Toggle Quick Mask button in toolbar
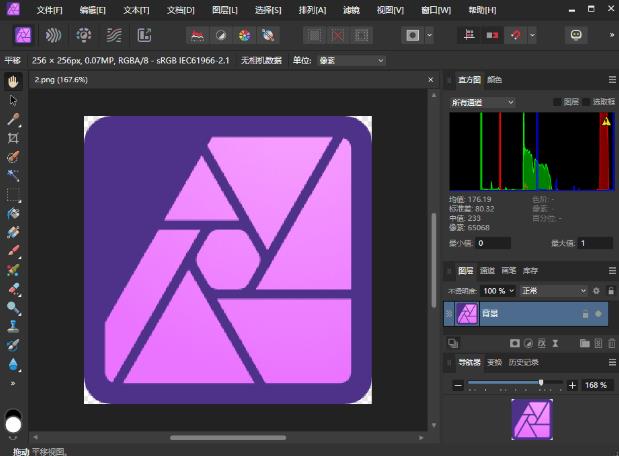The image size is (619, 456). coord(413,36)
